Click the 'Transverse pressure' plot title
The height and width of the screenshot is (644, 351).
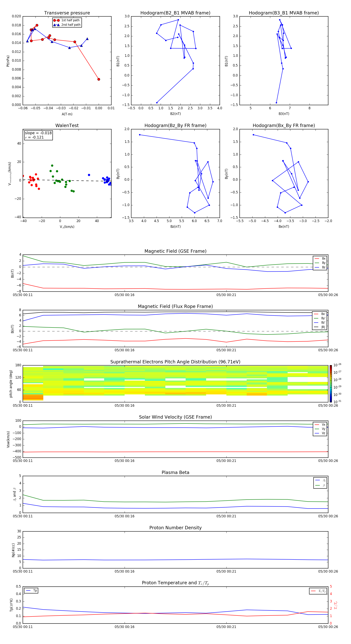click(x=67, y=13)
